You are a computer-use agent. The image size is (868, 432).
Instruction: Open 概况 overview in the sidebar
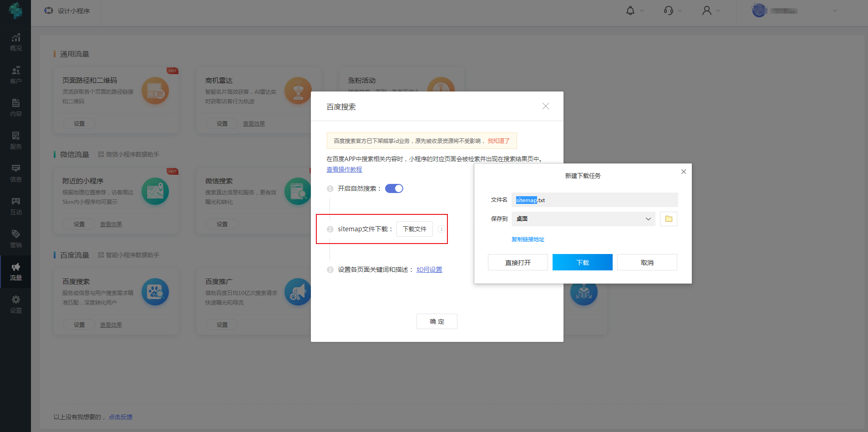(15, 42)
